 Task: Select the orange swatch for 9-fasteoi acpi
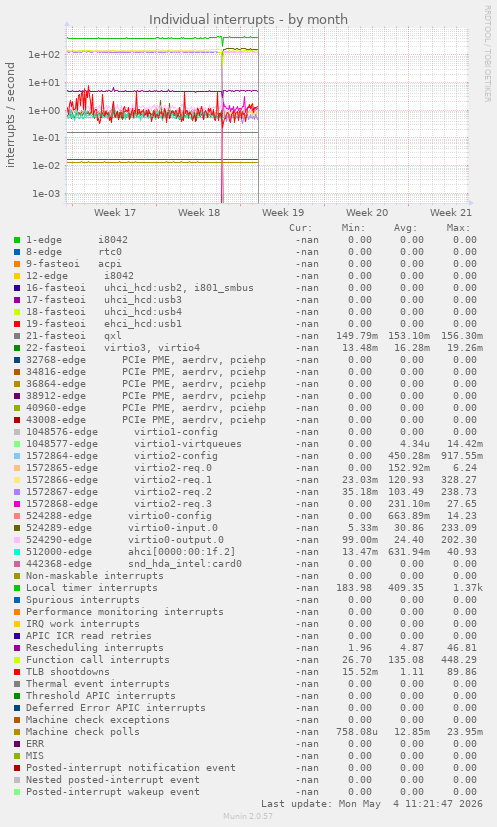coord(17,264)
